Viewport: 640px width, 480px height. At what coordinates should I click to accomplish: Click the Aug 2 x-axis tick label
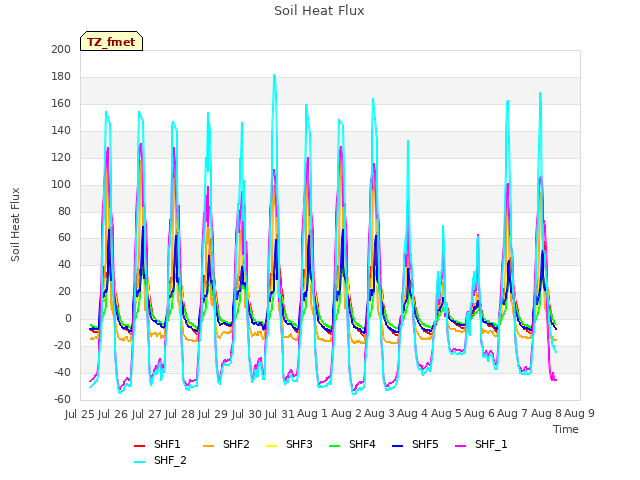pos(346,414)
